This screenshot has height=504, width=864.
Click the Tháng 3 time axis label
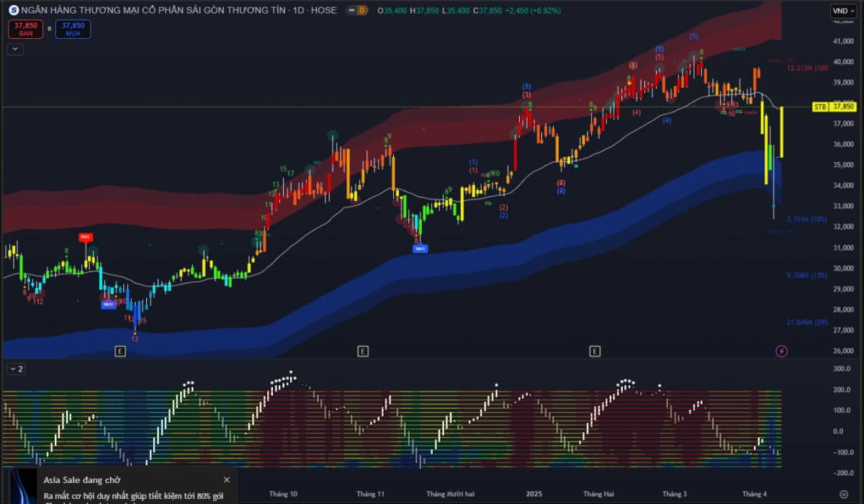pyautogui.click(x=675, y=494)
